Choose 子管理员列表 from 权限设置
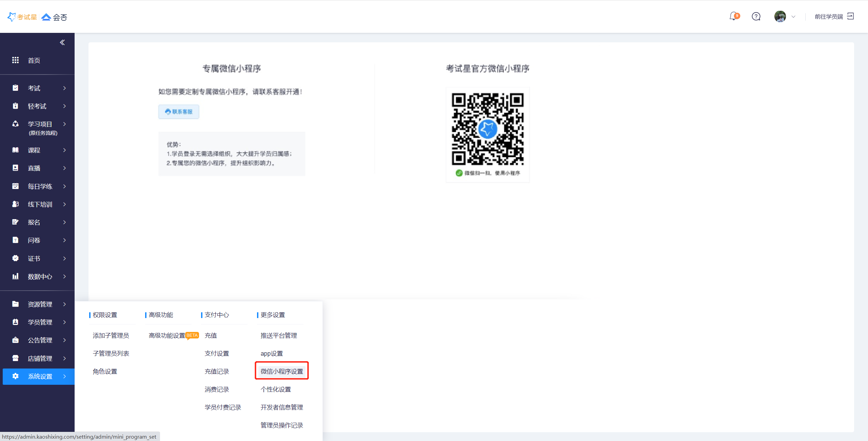Screen dimensions: 868x441 (111, 353)
